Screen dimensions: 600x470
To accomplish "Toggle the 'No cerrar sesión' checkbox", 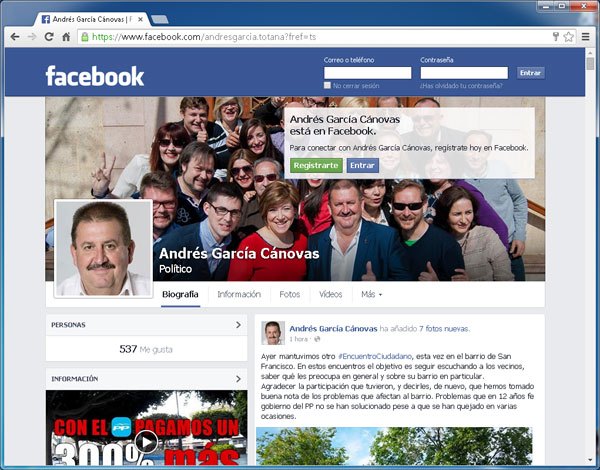I will (328, 86).
